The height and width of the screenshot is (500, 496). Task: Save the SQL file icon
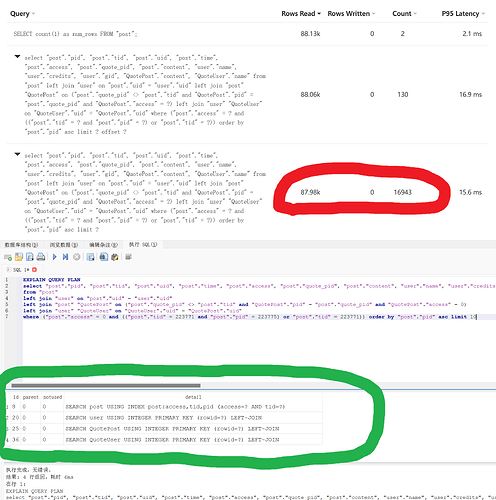coord(30,257)
